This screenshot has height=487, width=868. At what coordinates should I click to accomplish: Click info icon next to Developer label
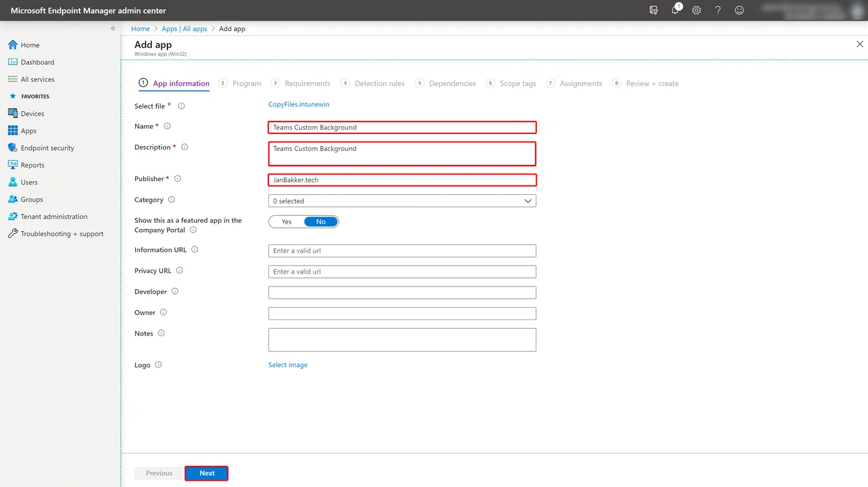(x=175, y=292)
